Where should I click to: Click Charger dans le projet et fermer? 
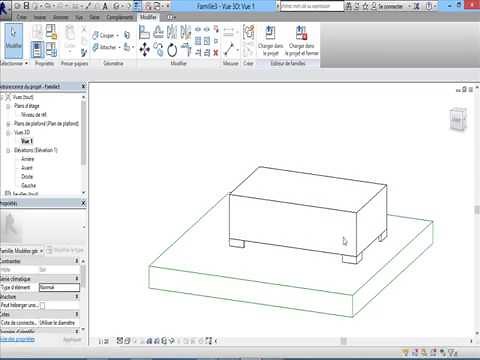point(302,41)
